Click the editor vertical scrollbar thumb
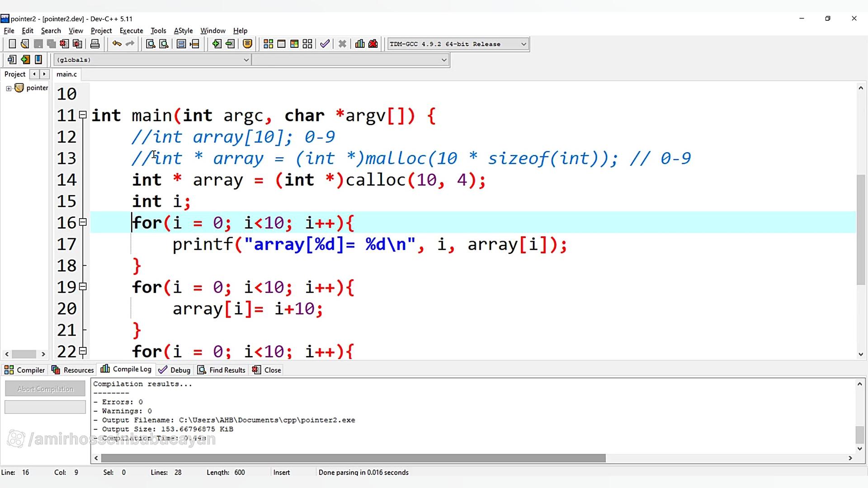The image size is (868, 488). [861, 230]
